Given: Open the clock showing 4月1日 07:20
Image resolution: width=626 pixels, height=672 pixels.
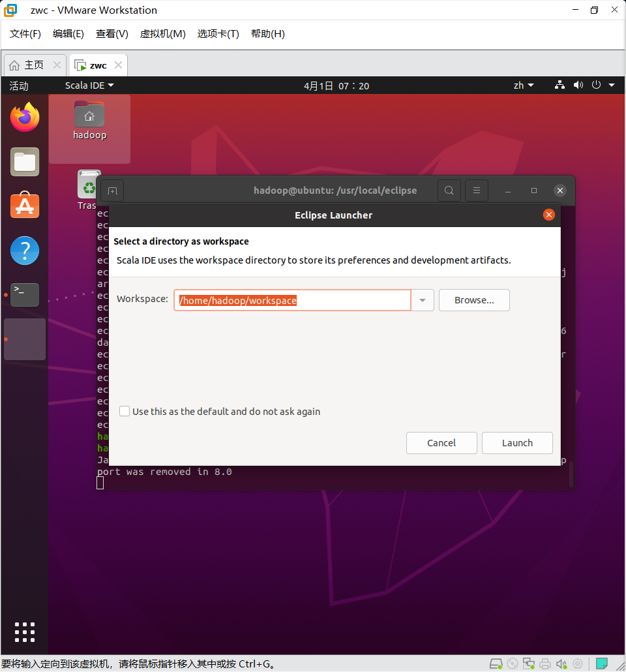Looking at the screenshot, I should 336,85.
